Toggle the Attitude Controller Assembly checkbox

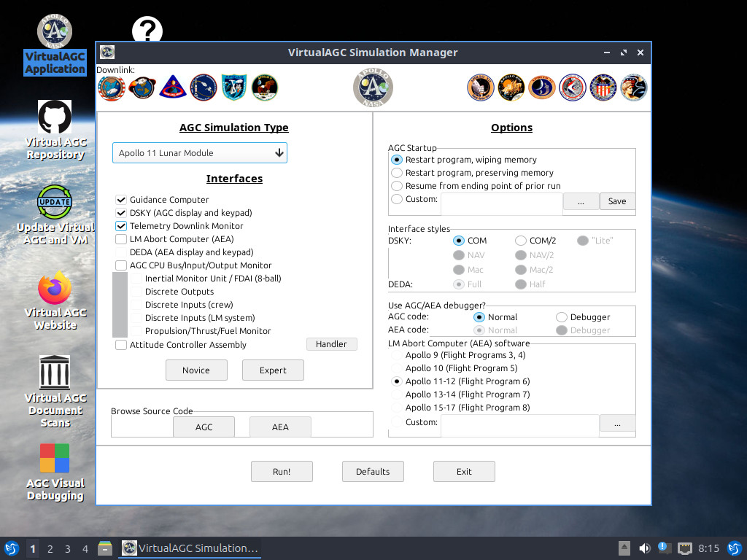point(121,345)
